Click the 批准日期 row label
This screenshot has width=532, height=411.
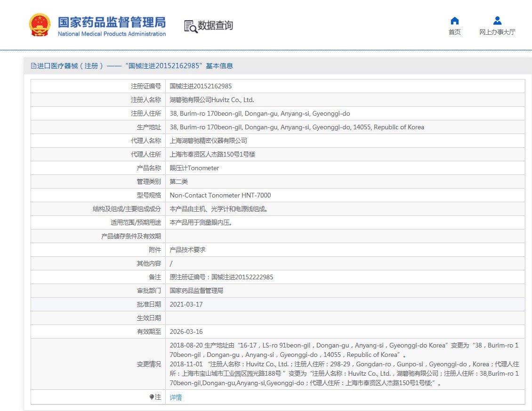149,304
